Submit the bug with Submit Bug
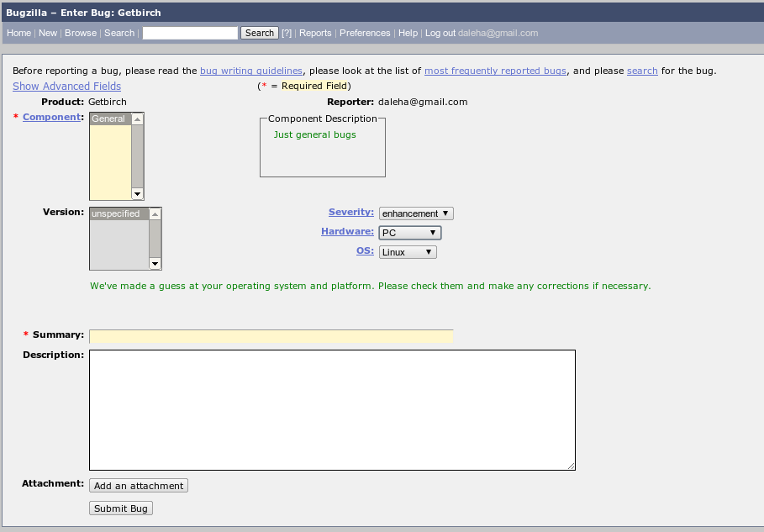764x532 pixels. [x=121, y=508]
